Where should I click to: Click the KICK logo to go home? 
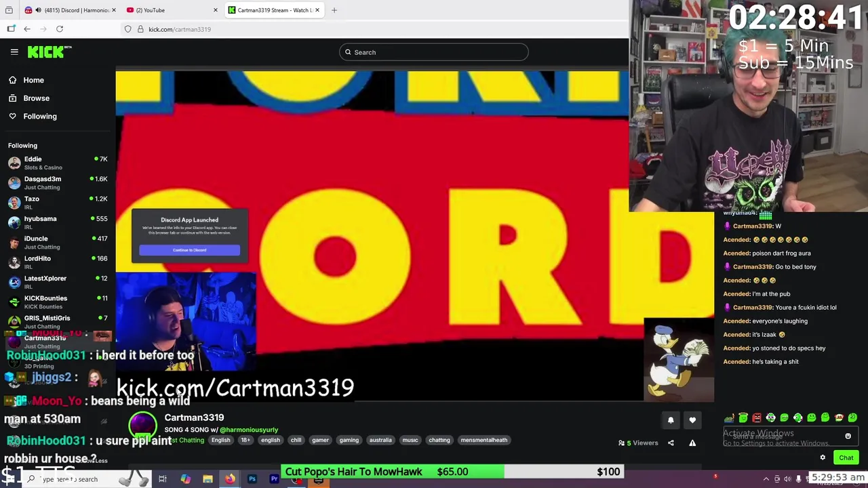49,52
